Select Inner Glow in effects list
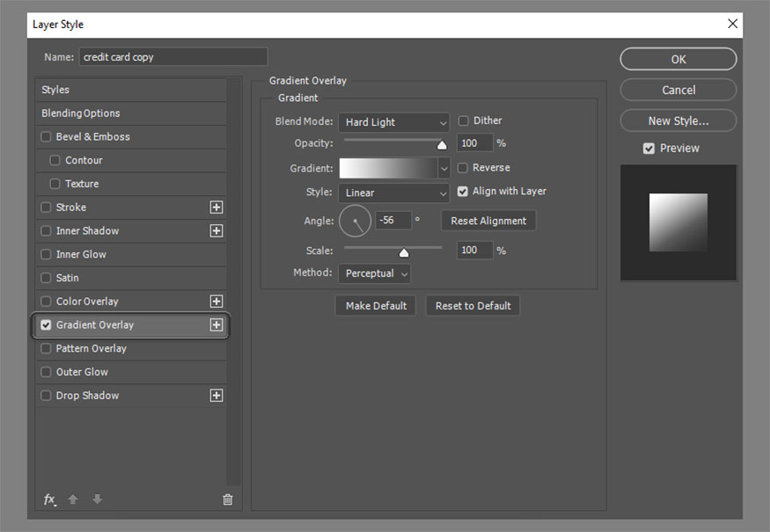770x532 pixels. 131,254
